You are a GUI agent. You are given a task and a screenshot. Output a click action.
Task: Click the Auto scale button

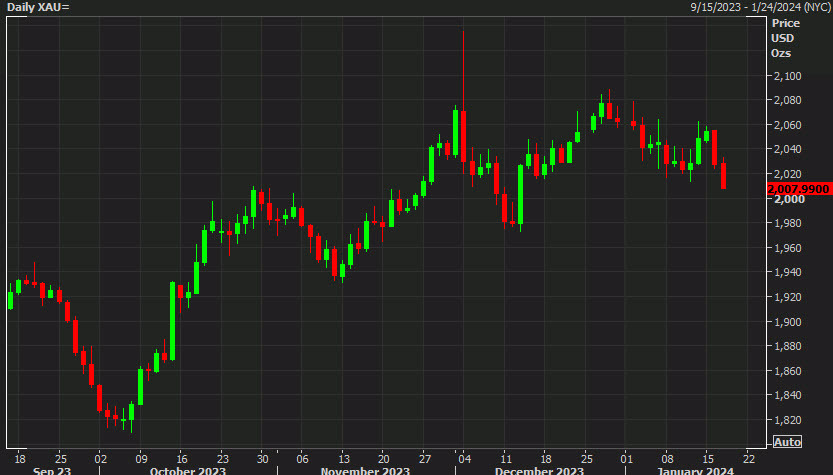pyautogui.click(x=787, y=442)
